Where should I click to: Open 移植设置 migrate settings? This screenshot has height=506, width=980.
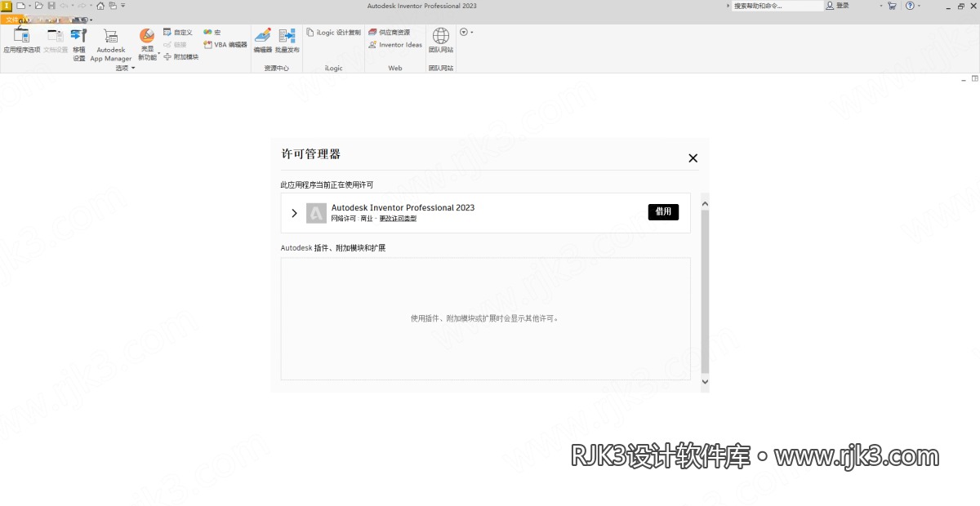click(79, 44)
